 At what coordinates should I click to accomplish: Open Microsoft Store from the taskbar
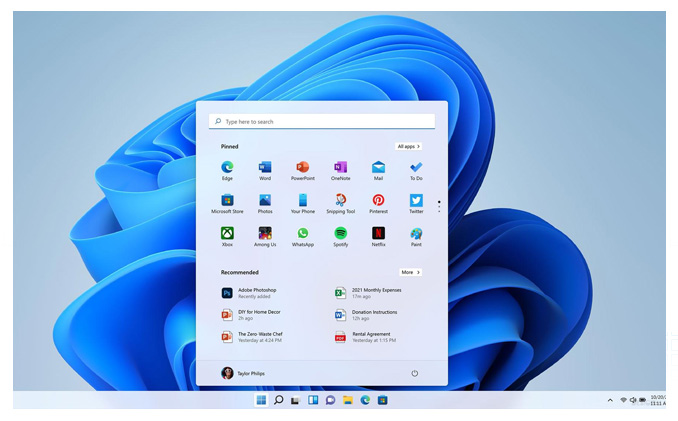382,400
